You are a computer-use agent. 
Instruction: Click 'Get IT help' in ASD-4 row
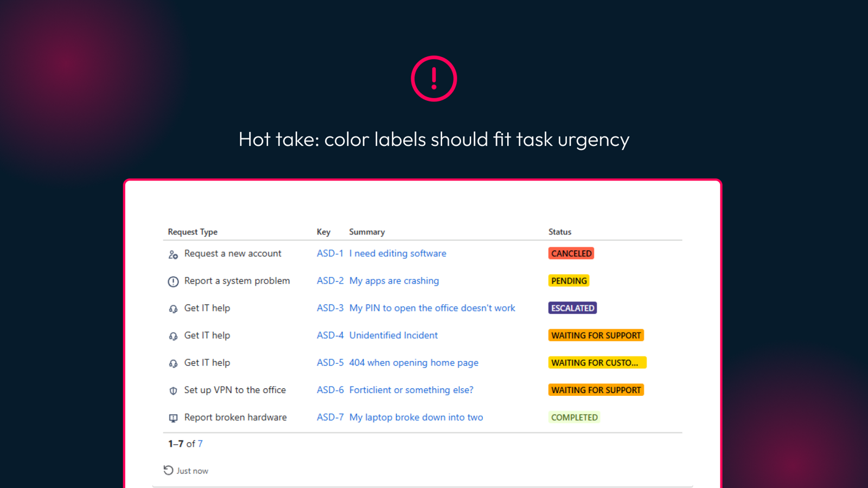(207, 335)
